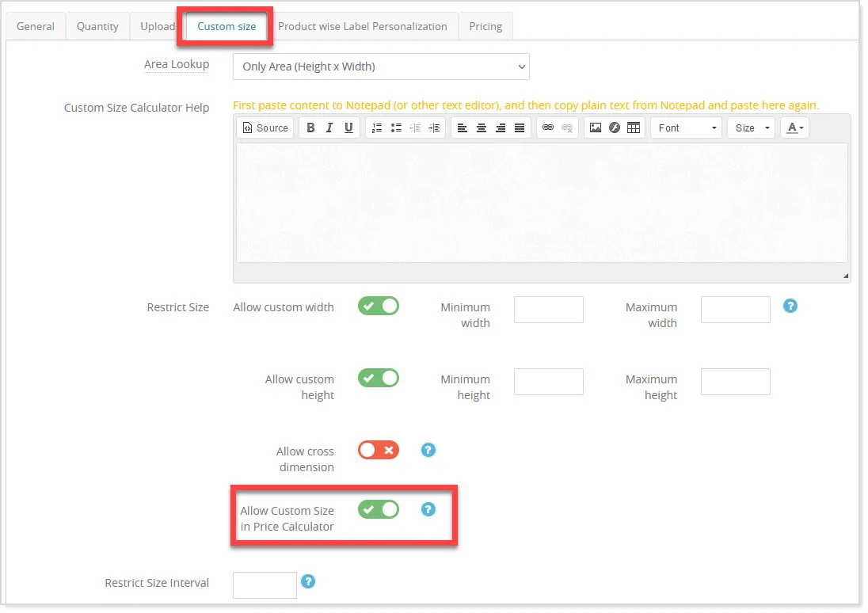The image size is (868, 613).
Task: Center align the text
Action: pos(482,128)
